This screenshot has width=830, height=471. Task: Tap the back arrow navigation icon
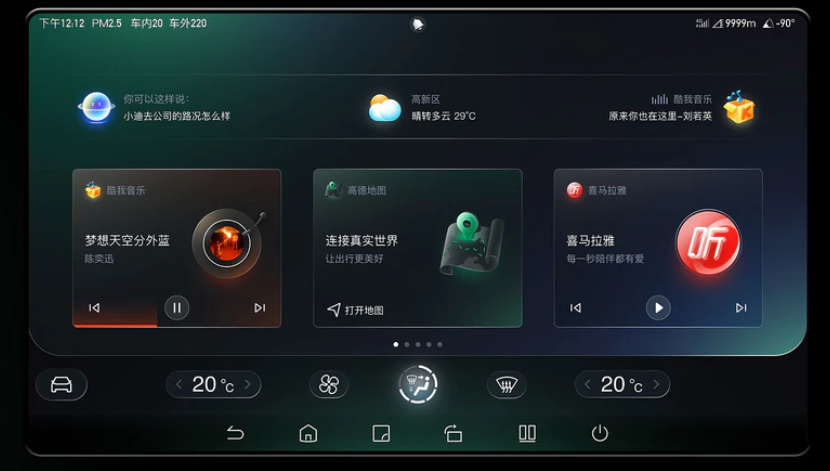tap(236, 433)
